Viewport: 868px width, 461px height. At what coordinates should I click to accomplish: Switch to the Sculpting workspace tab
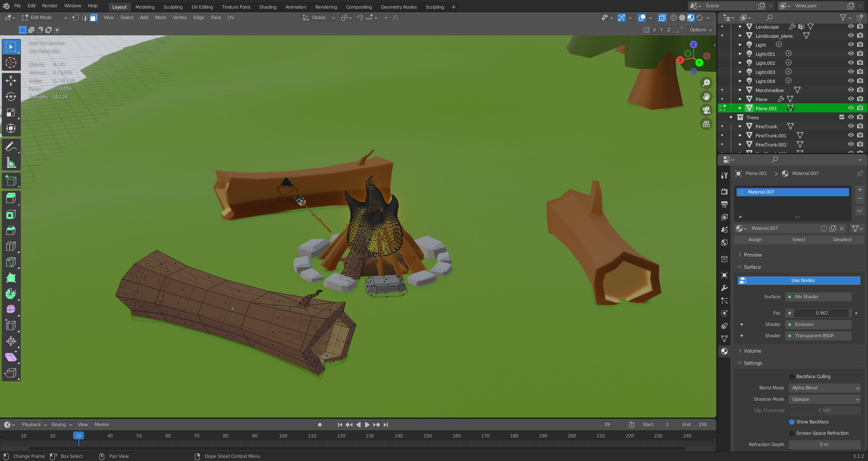pos(173,7)
